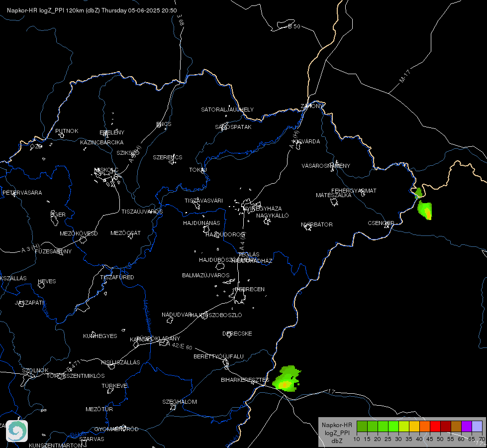Image resolution: width=487 pixels, height=448 pixels.
Task: Click the DEBRECEN city label
Action: pos(250,289)
